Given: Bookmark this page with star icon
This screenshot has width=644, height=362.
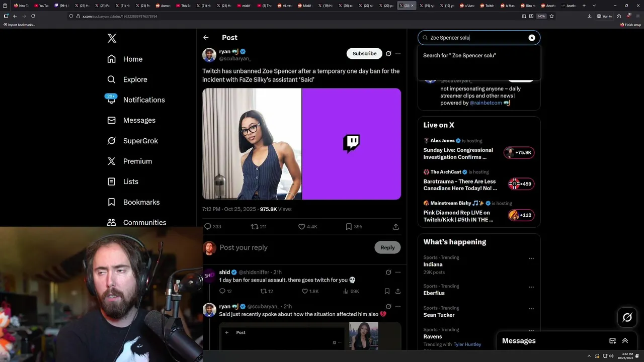Looking at the screenshot, I should (x=551, y=16).
